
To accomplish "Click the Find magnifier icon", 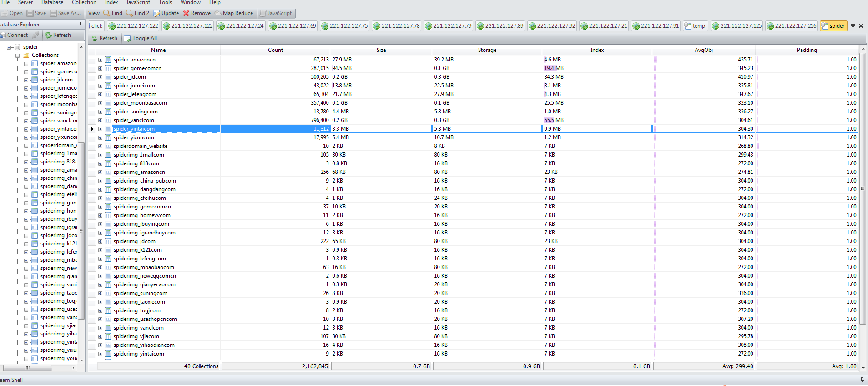I will click(107, 13).
